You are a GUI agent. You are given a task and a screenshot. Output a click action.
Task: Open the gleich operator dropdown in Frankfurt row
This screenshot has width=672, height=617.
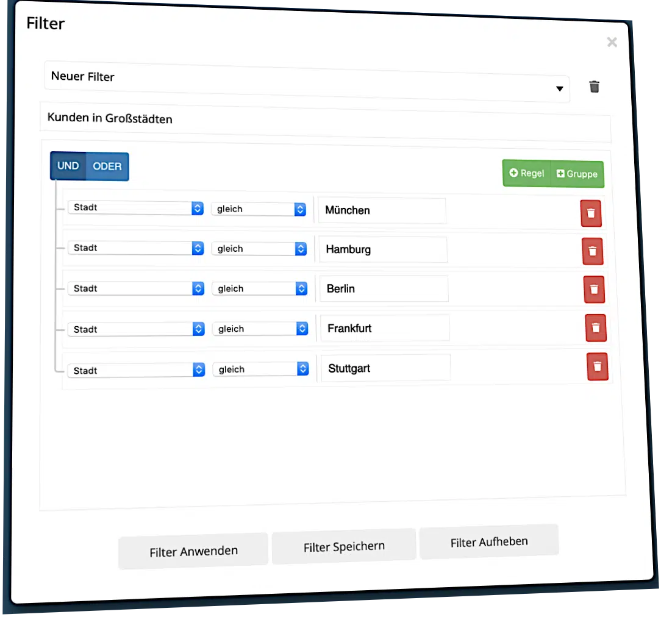click(x=260, y=329)
